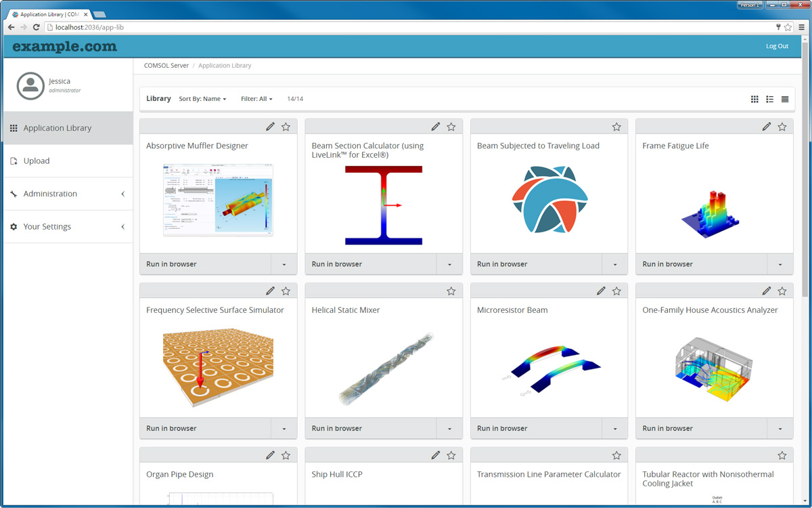This screenshot has width=812, height=508.
Task: Click the pencil edit icon on Absorptive Muffler Designer
Action: pos(270,127)
